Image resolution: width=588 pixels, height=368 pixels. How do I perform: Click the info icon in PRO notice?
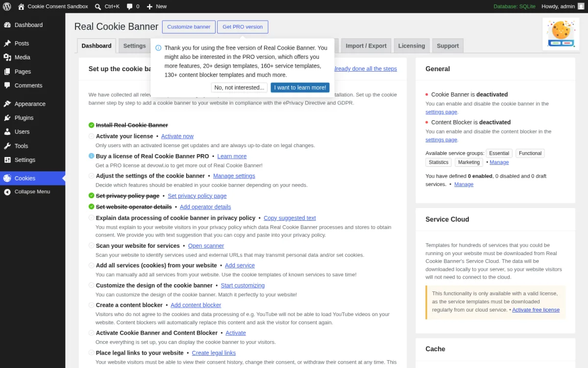(x=158, y=48)
